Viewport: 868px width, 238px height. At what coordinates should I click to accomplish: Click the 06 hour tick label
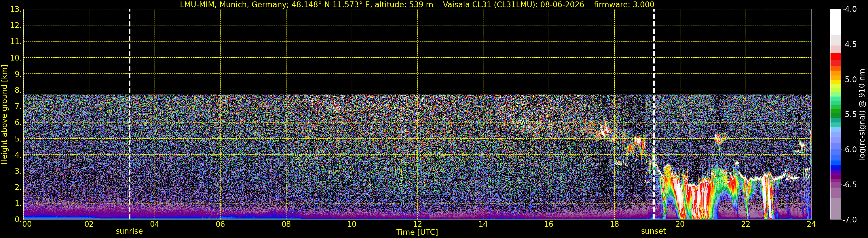[220, 224]
